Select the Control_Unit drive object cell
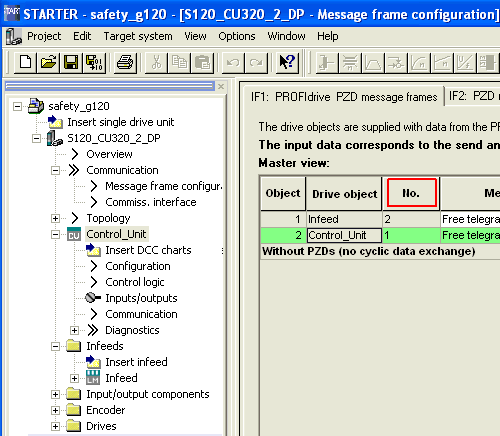The image size is (500, 436). click(344, 235)
